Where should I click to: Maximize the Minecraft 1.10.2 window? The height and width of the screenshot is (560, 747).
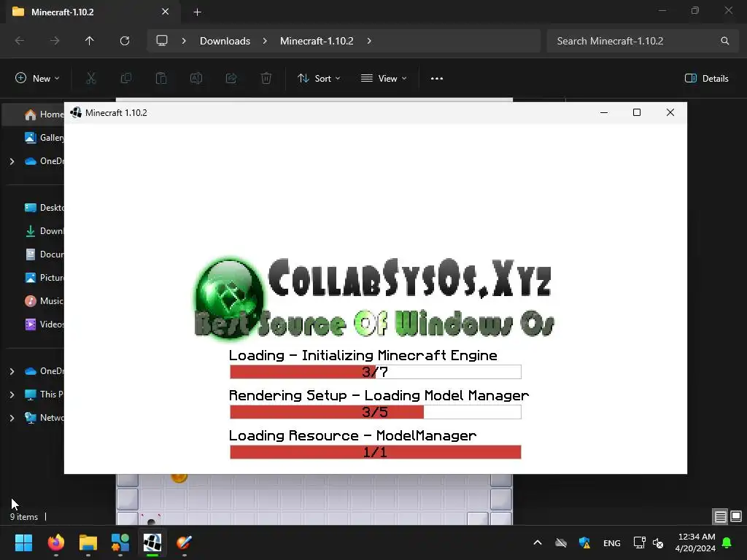(x=636, y=112)
